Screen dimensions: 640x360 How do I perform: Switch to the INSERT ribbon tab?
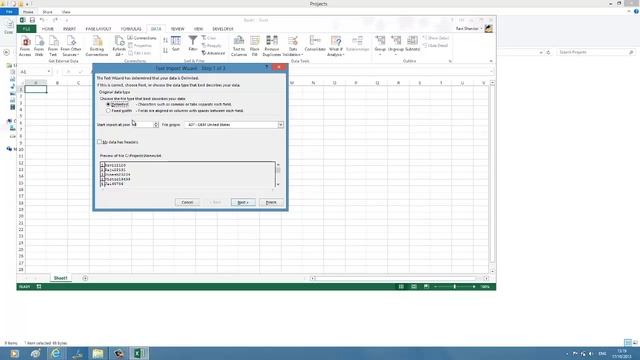[69, 29]
